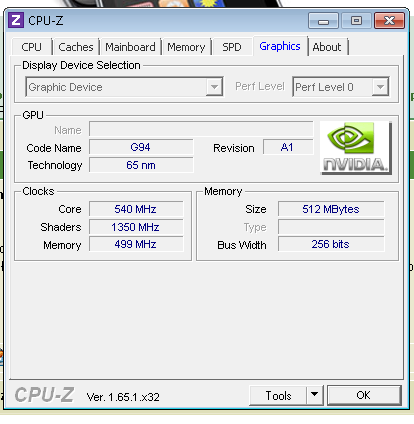Close the CPU-Z window
Screen dimensions: 414x424
click(x=389, y=21)
